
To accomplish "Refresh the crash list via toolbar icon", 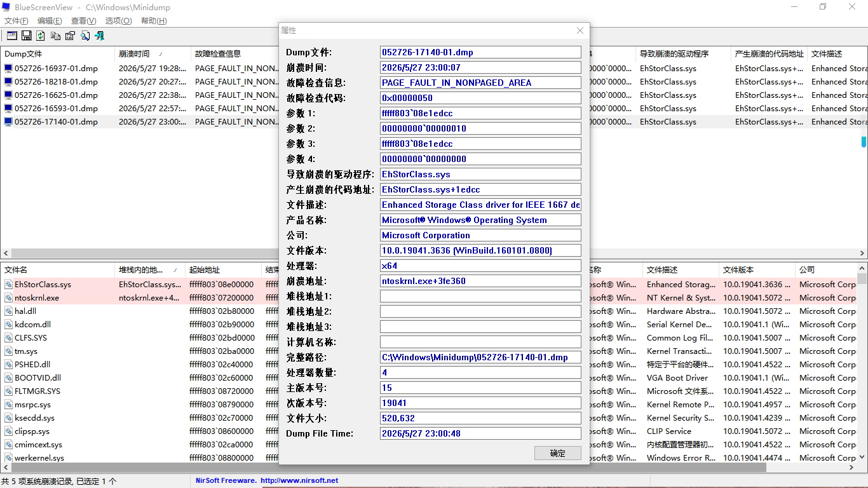I will 41,36.
